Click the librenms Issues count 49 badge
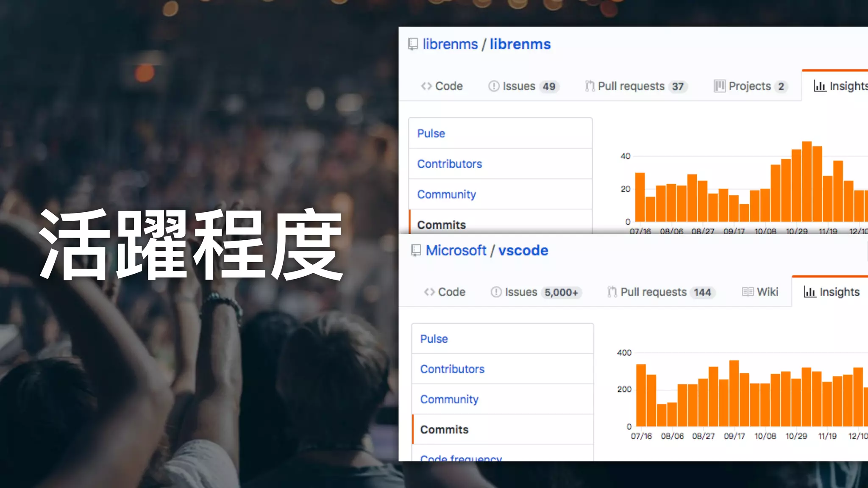Screen dimensions: 868x488 (x=549, y=86)
